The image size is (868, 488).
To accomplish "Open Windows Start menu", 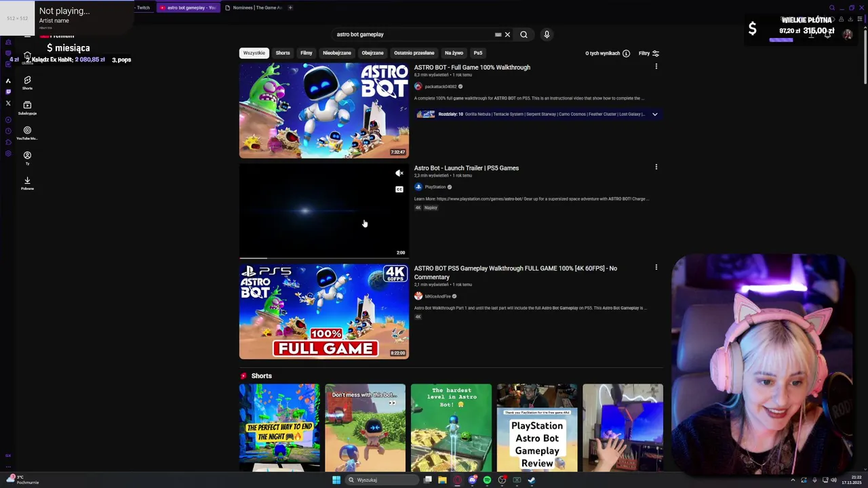I will point(336,480).
